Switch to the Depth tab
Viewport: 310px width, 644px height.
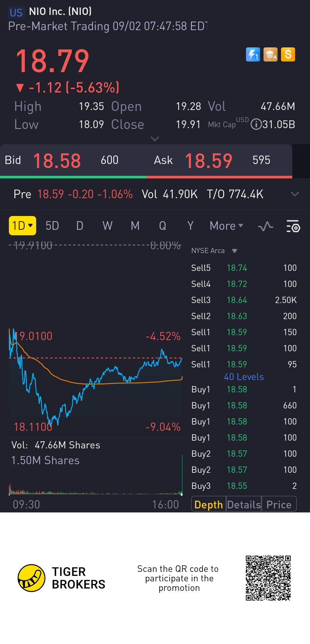tap(209, 504)
